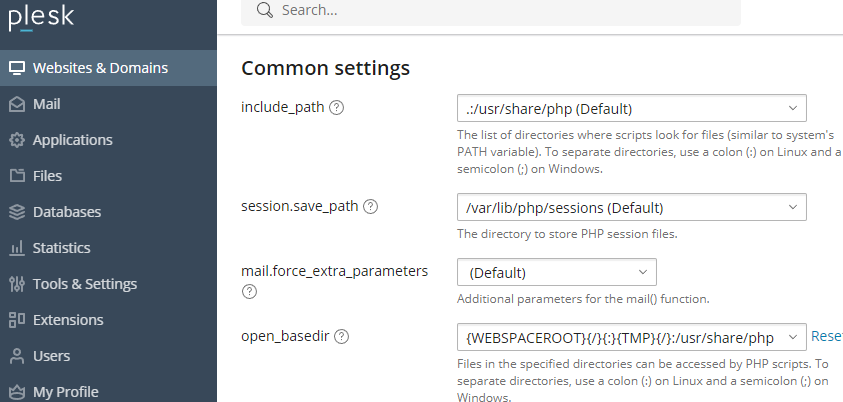Click the search magnifier icon

tap(264, 10)
